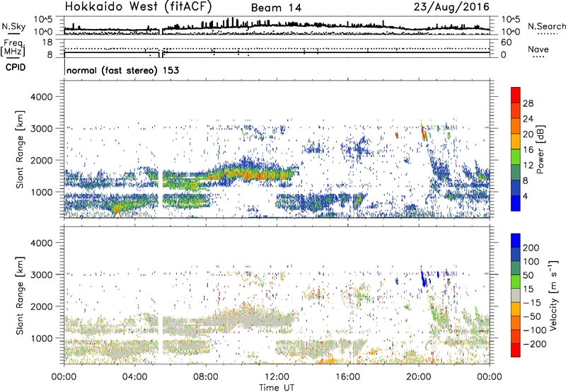Viewport: 566px width, 392px height.
Task: Select the red Velocity segment below -200
Action: point(516,350)
